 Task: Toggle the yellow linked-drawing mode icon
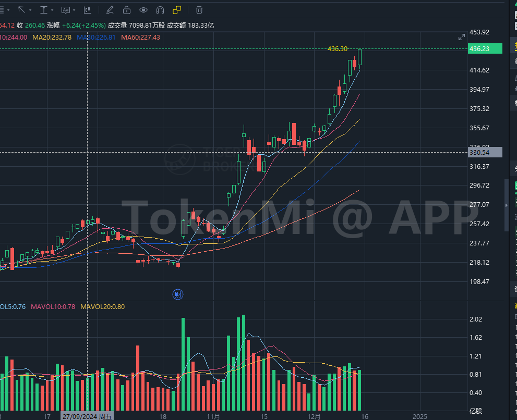[x=177, y=9]
